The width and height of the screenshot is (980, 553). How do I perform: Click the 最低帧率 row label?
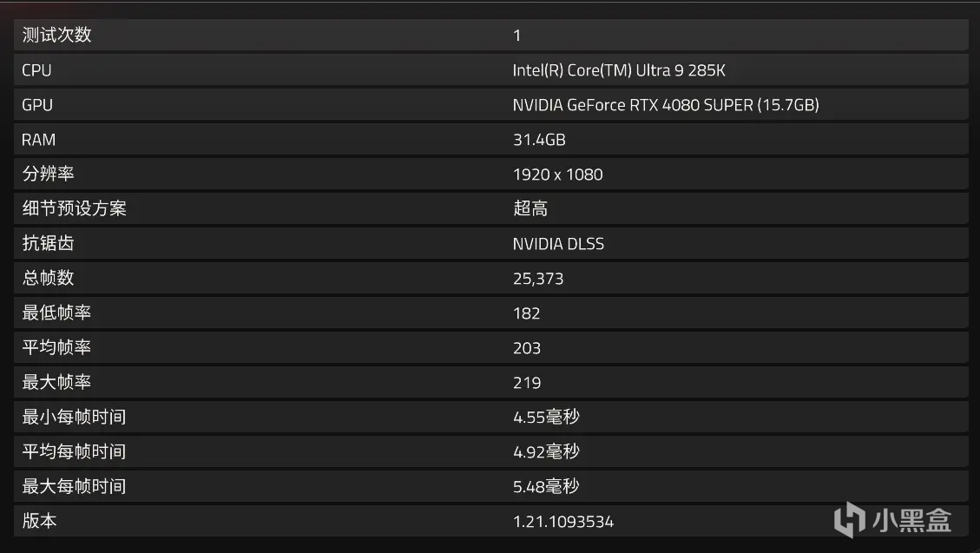click(56, 313)
